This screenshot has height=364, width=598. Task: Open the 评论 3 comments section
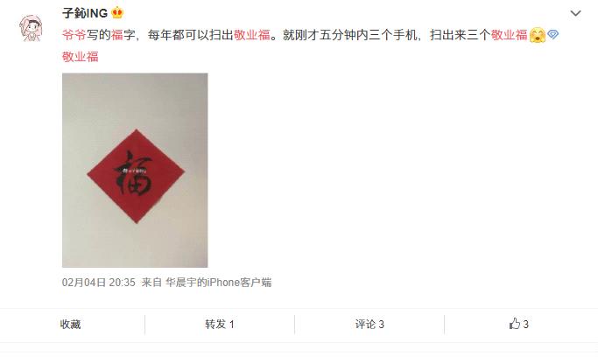tap(369, 325)
